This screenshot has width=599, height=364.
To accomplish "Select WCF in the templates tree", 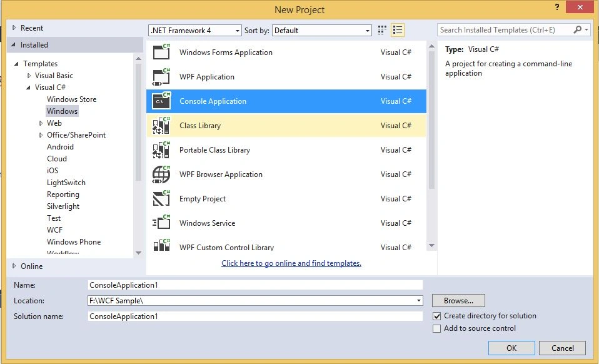I will 54,230.
